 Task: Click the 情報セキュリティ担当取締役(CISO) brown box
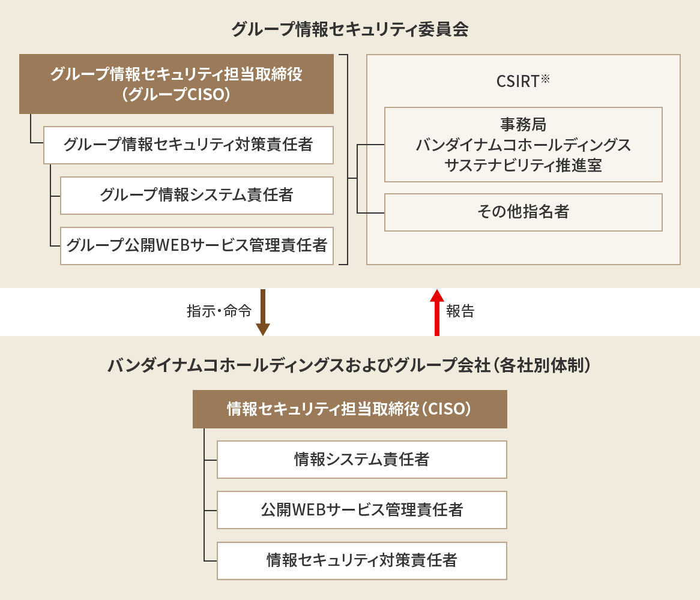tap(350, 409)
